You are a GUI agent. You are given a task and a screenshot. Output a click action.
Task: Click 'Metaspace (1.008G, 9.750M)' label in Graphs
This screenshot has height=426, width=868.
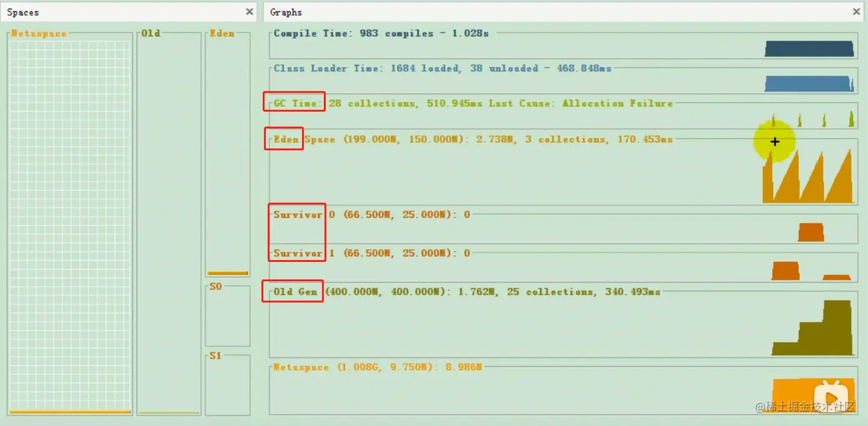[356, 367]
